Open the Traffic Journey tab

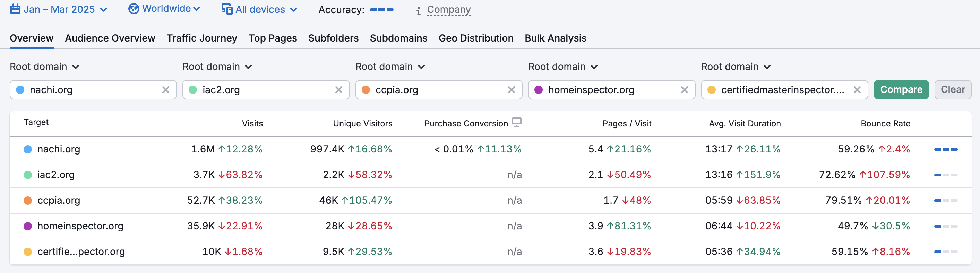pyautogui.click(x=202, y=38)
